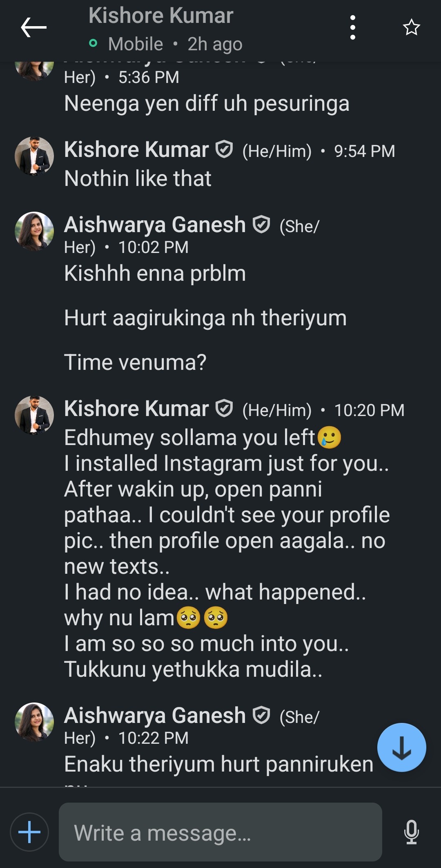Open the three-dot overflow menu

(353, 28)
